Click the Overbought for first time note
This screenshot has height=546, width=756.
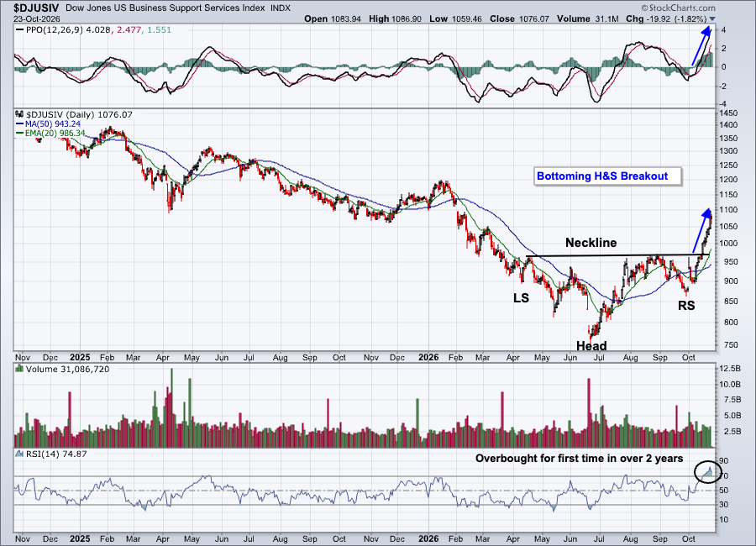[x=579, y=458]
